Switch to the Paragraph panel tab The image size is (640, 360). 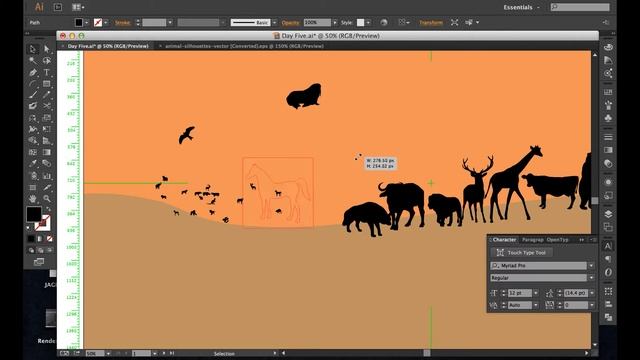pyautogui.click(x=532, y=240)
